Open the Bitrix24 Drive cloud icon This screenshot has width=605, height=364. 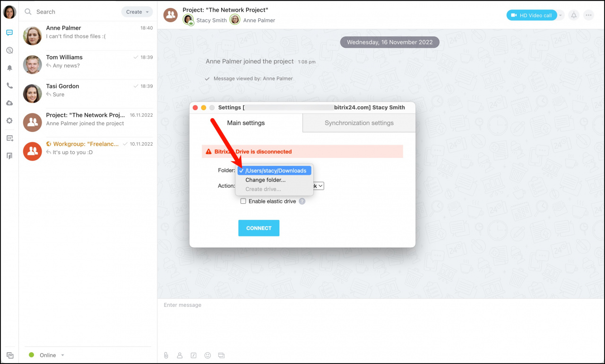(9, 103)
